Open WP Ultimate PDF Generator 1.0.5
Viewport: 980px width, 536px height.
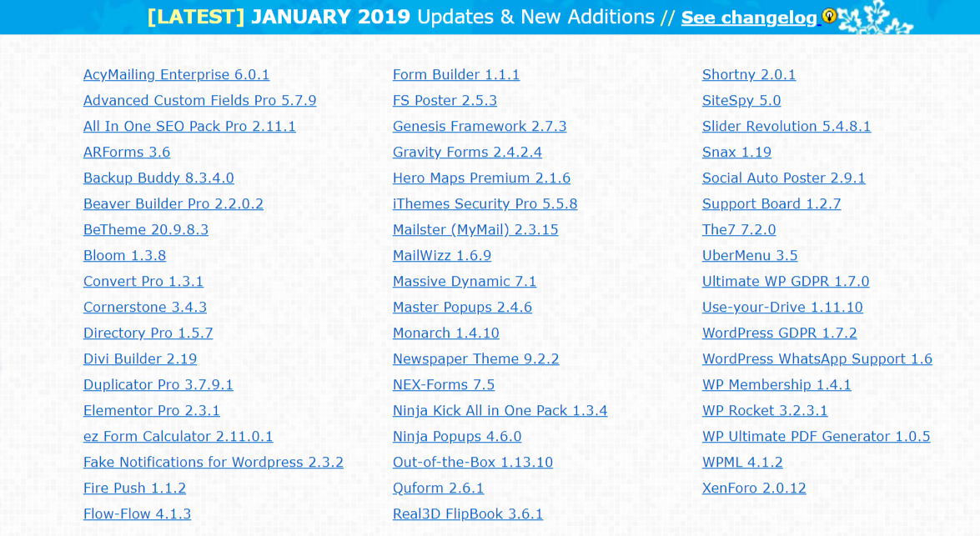817,436
